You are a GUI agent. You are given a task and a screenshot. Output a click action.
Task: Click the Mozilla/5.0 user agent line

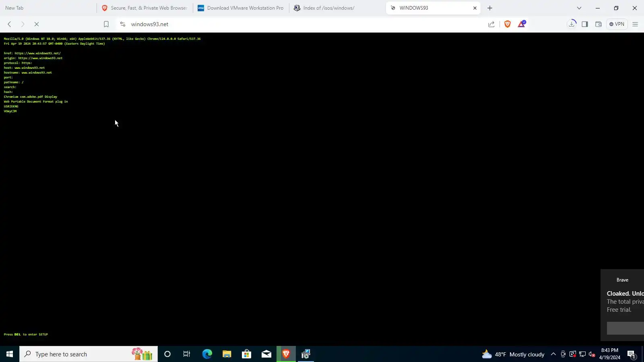coord(102,39)
